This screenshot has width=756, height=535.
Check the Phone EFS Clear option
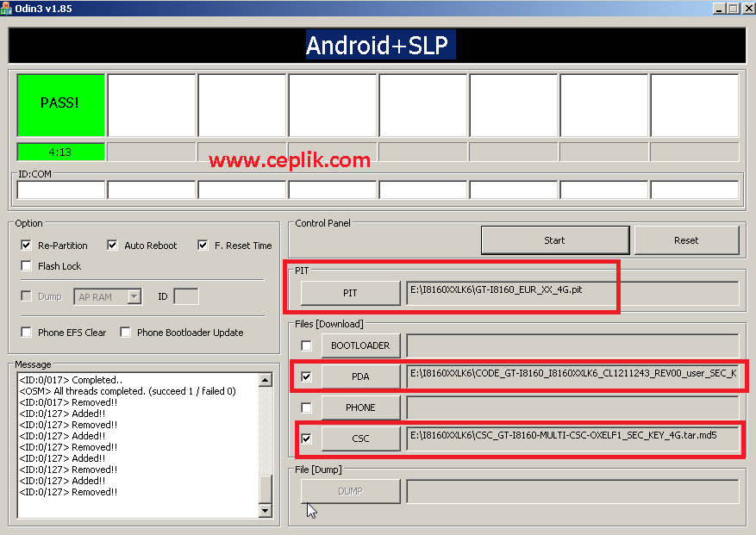tap(26, 332)
